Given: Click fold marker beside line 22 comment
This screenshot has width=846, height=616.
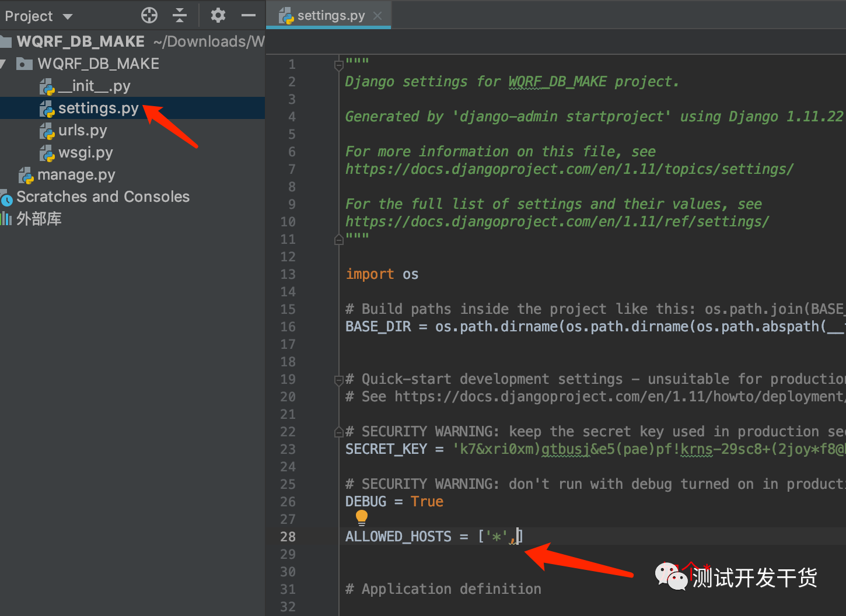Looking at the screenshot, I should (x=339, y=432).
